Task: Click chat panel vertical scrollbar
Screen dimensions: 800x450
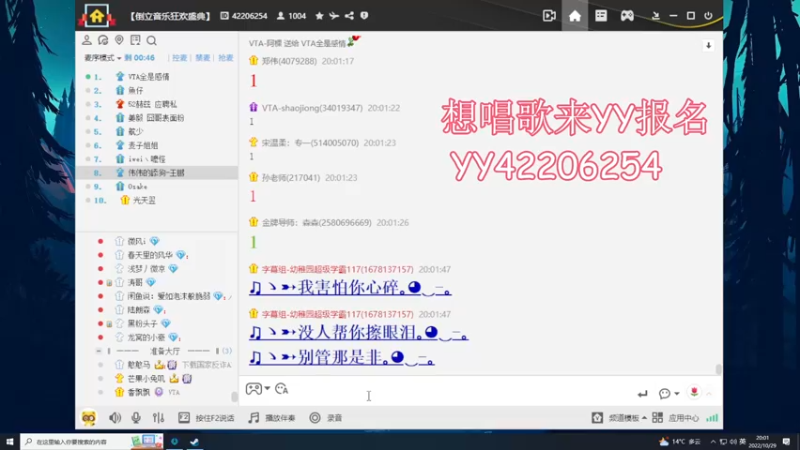Action: [x=718, y=369]
